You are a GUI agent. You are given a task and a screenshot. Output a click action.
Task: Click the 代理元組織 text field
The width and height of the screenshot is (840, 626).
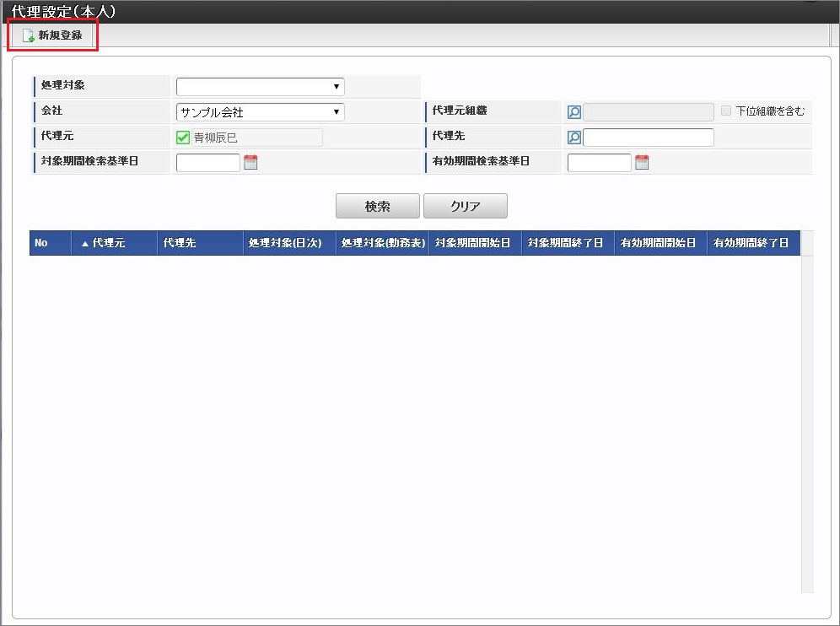pos(649,112)
